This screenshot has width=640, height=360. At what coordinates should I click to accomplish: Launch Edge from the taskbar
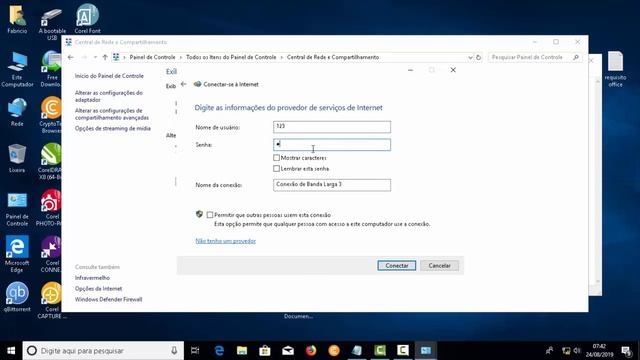[x=219, y=350]
